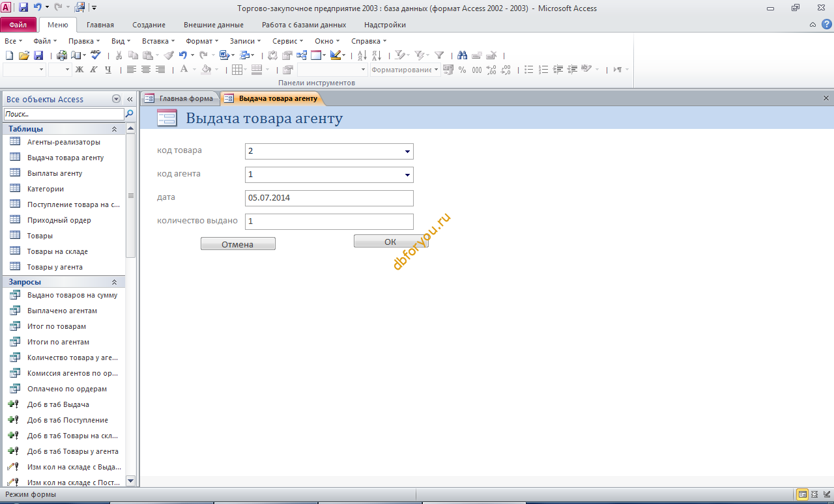Click the navigation pane search box
834x504 pixels.
point(63,114)
